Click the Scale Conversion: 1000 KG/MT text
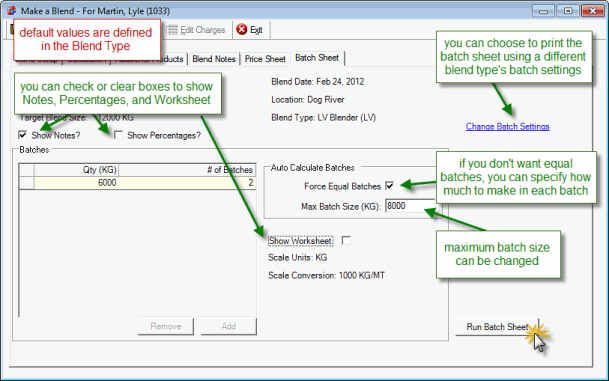The height and width of the screenshot is (381, 609). click(x=326, y=275)
